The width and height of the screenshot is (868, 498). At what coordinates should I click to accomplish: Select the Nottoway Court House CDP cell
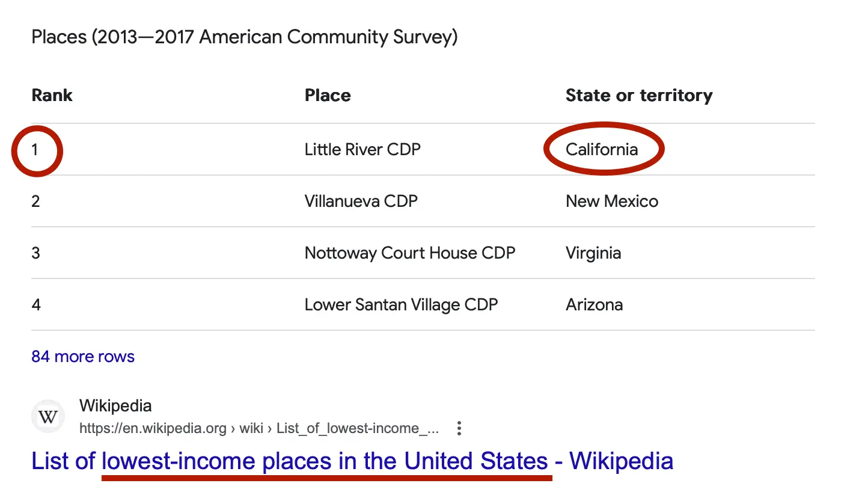click(410, 253)
